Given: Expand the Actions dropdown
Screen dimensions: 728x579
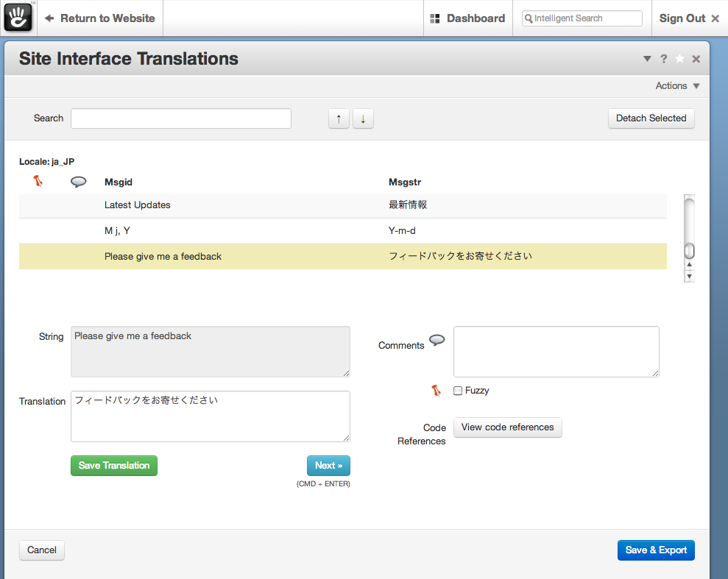Looking at the screenshot, I should tap(677, 86).
